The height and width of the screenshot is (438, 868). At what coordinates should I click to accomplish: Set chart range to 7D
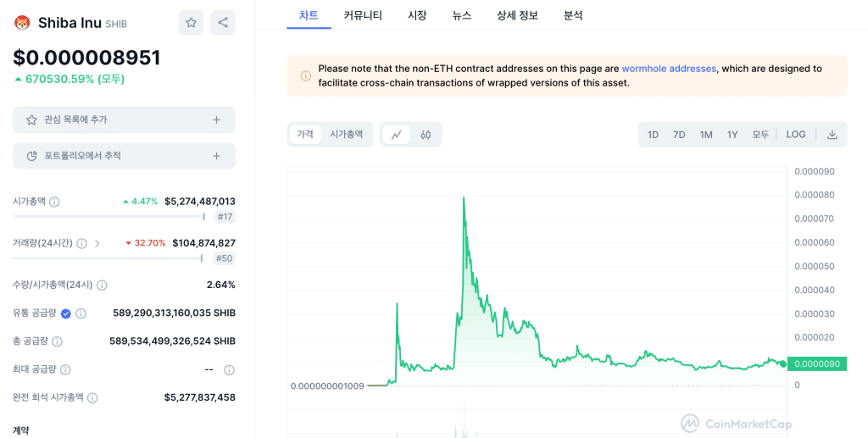[679, 135]
